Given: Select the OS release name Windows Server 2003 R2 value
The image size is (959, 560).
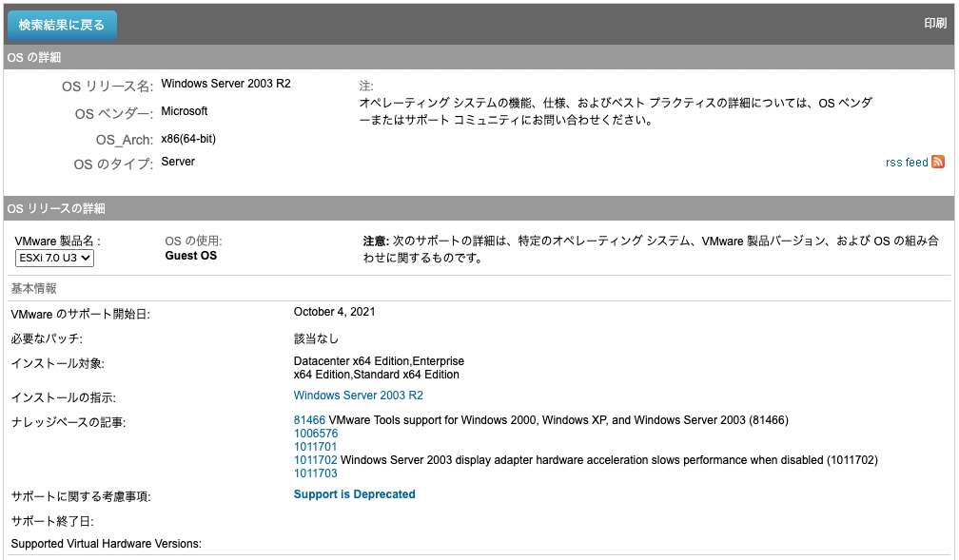Looking at the screenshot, I should click(x=225, y=84).
